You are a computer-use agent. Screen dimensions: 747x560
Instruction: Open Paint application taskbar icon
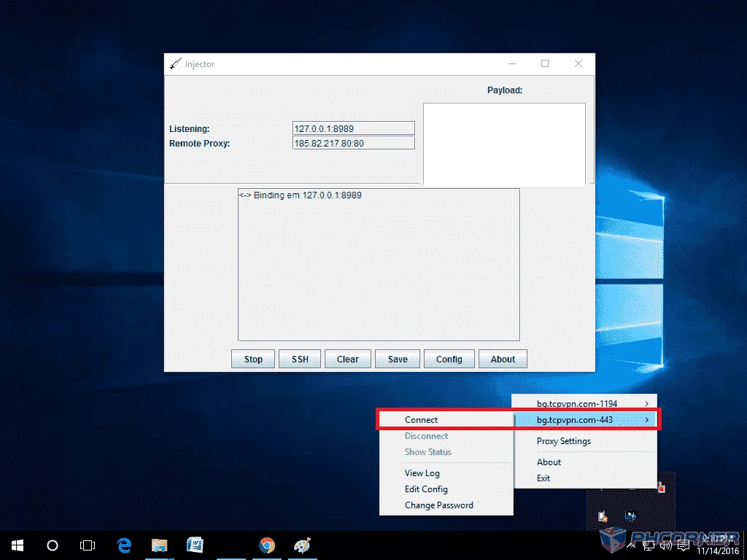pyautogui.click(x=302, y=545)
